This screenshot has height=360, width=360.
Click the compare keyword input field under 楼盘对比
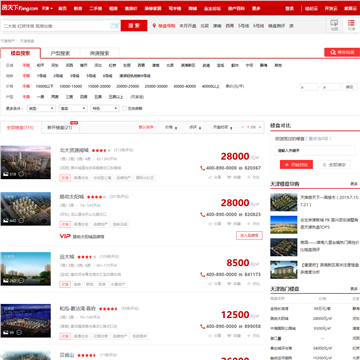click(315, 151)
